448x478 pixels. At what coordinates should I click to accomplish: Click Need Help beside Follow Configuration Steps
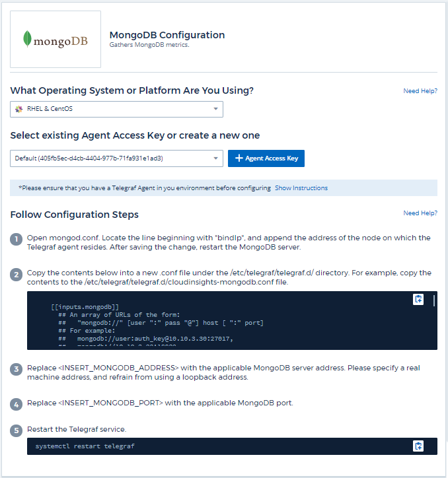(x=420, y=213)
